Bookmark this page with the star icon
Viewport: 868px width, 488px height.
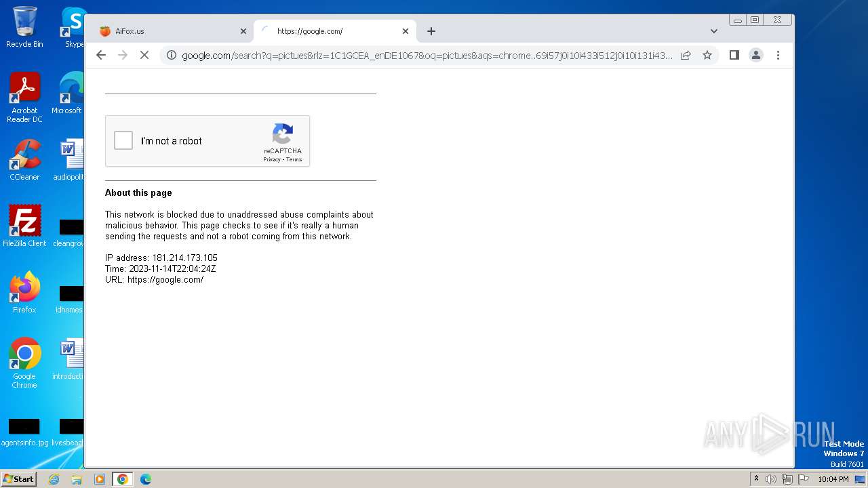coord(707,56)
